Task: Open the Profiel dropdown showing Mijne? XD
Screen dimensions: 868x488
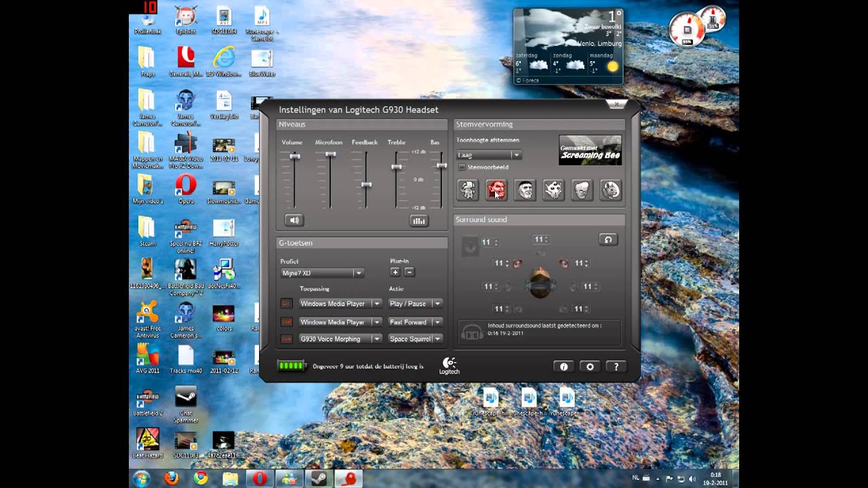Action: pos(322,273)
